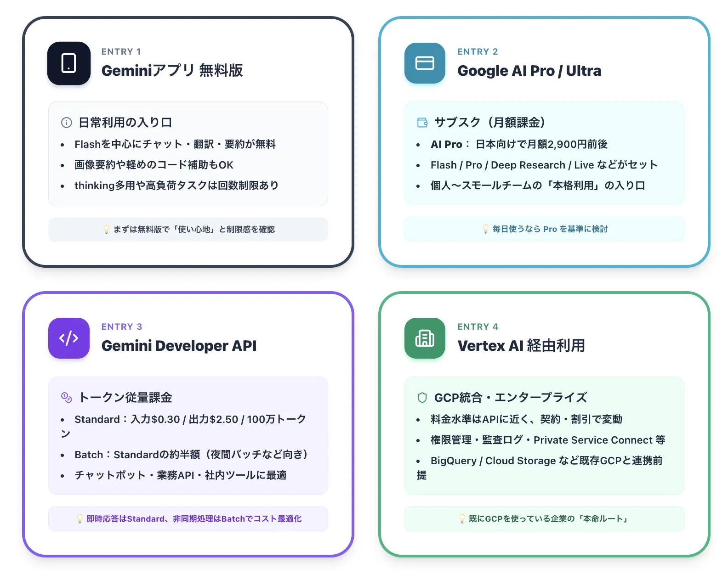Click the 即時応答はStandard、非同期処理はBatch banner
Screen dimensions: 728x574
pyautogui.click(x=188, y=518)
